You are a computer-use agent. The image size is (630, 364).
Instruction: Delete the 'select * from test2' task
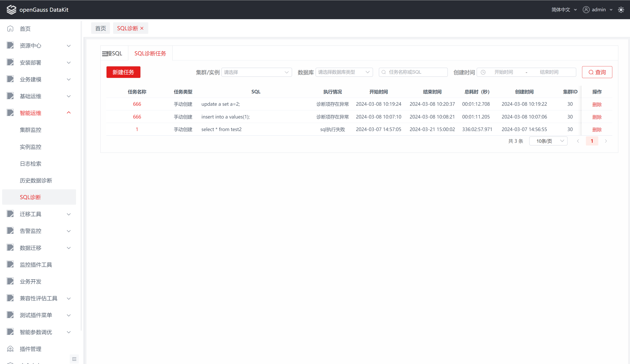pyautogui.click(x=597, y=130)
